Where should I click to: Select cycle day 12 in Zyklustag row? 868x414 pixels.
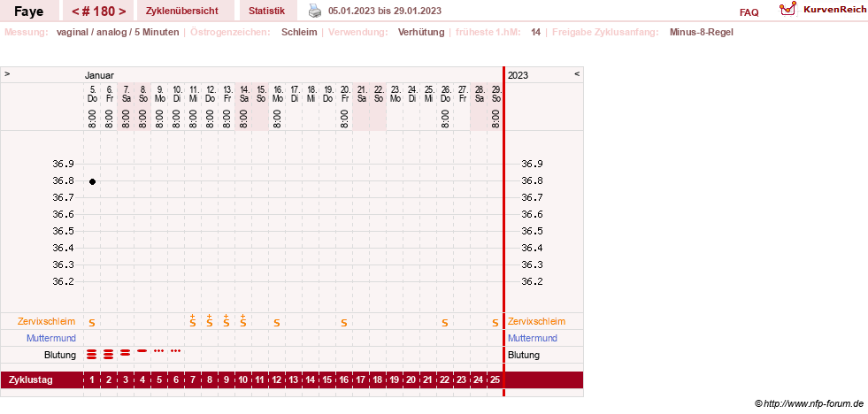tap(277, 380)
